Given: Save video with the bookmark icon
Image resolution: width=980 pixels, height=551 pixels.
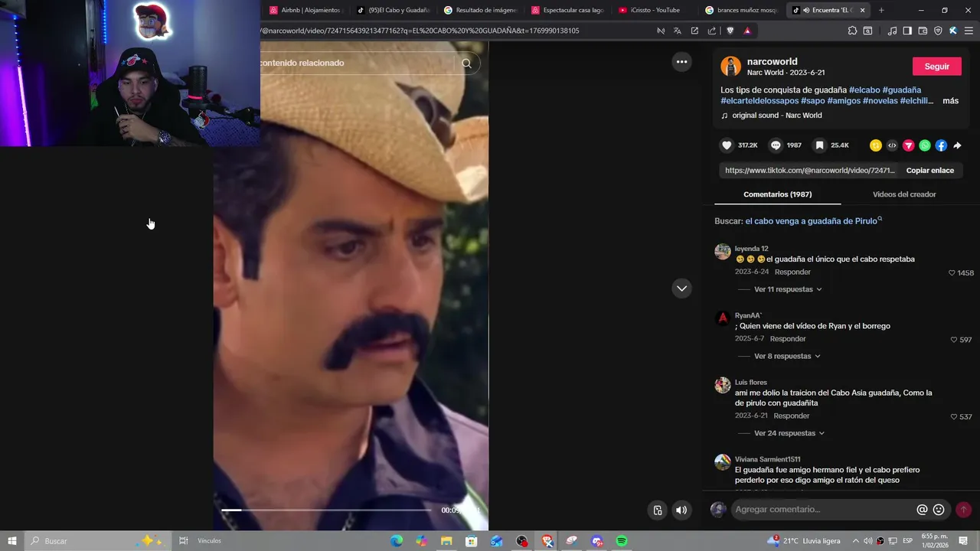Looking at the screenshot, I should coord(819,145).
